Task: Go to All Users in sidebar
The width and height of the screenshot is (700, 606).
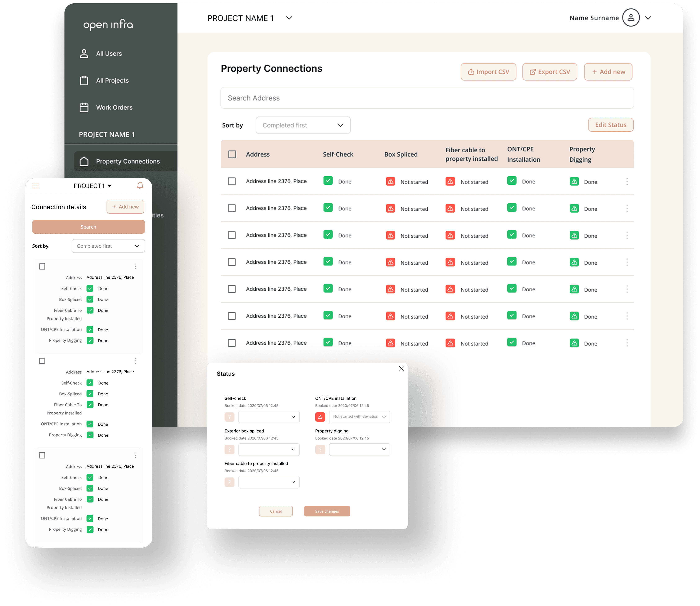Action: 109,53
